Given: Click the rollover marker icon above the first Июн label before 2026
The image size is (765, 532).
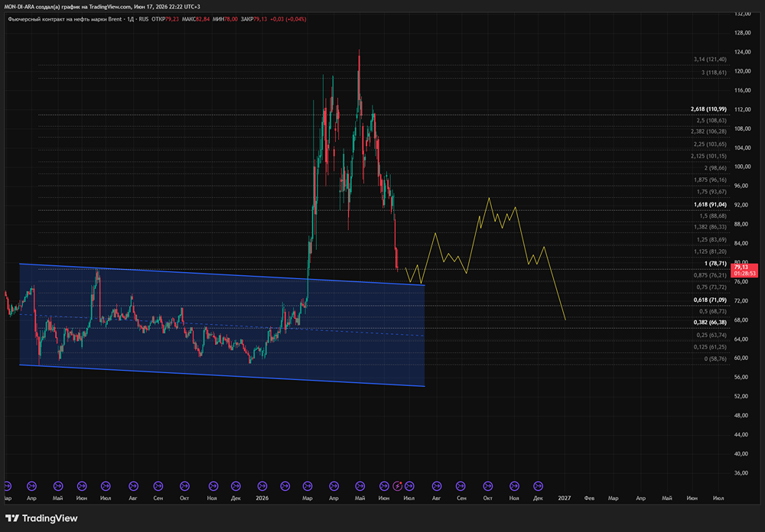Looking at the screenshot, I should click(x=82, y=485).
